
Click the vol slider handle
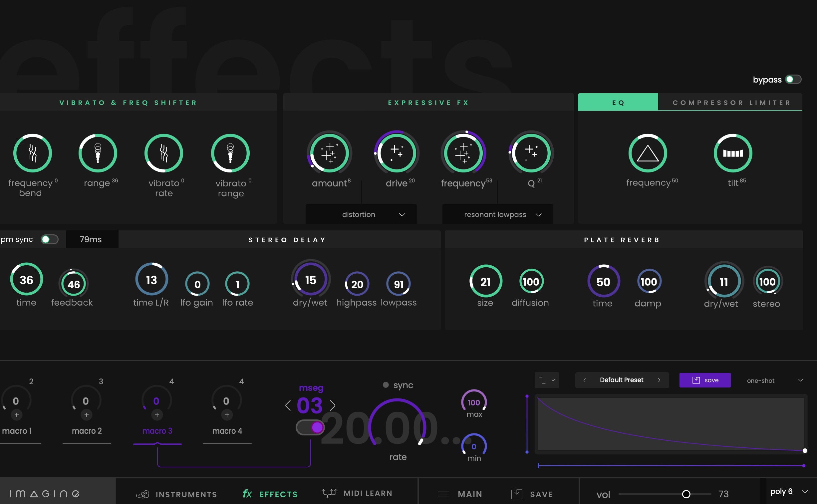click(686, 494)
